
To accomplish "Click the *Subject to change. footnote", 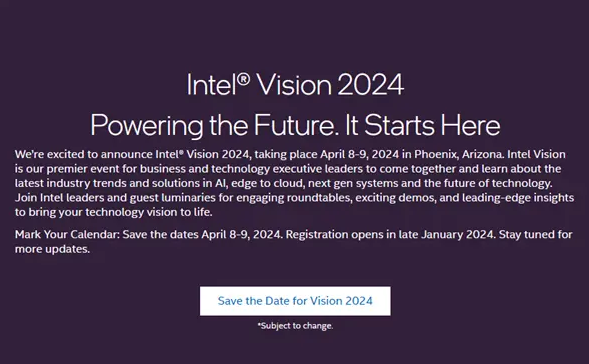I will click(x=295, y=326).
